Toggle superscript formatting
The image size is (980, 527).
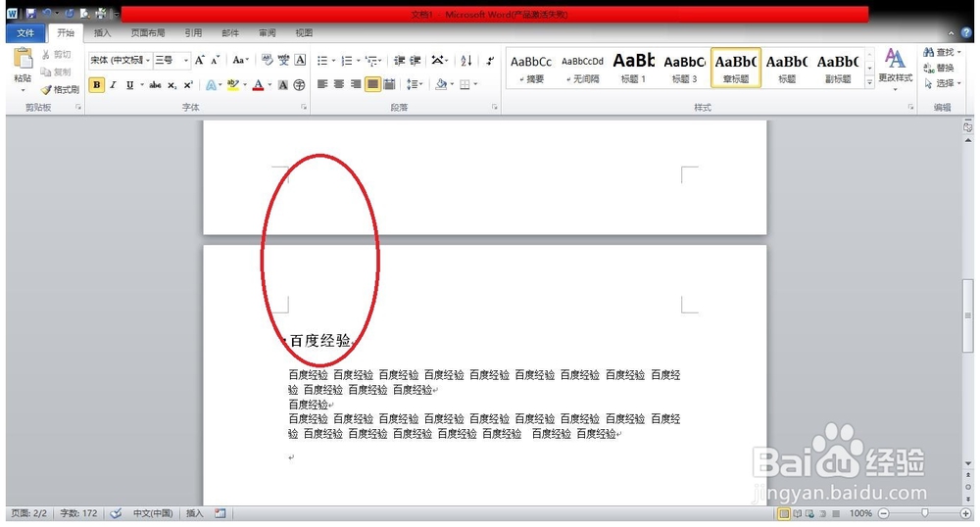[188, 85]
